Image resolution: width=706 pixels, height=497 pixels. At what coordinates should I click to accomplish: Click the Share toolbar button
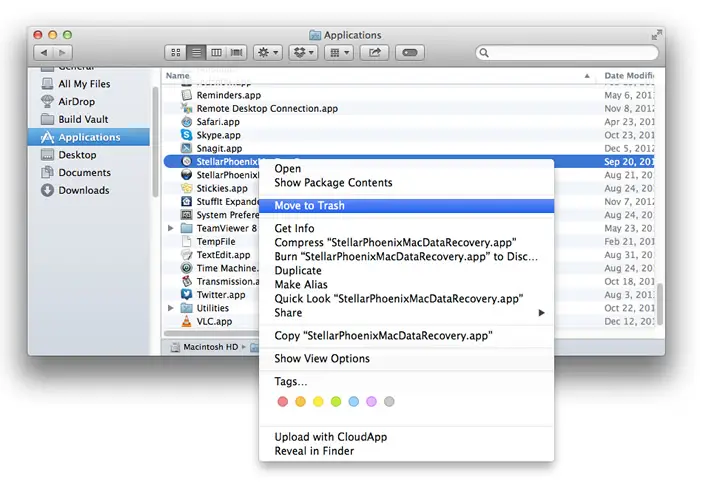(x=375, y=52)
